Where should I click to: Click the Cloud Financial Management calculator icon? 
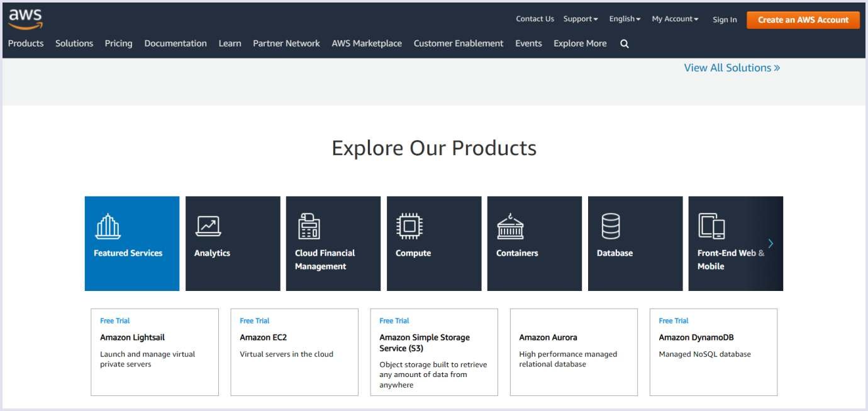pyautogui.click(x=309, y=226)
